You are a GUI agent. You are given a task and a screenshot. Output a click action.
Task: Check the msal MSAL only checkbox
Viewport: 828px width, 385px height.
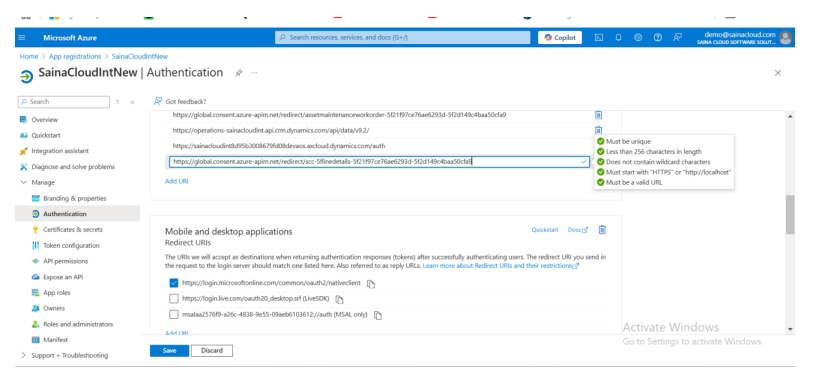click(x=174, y=314)
